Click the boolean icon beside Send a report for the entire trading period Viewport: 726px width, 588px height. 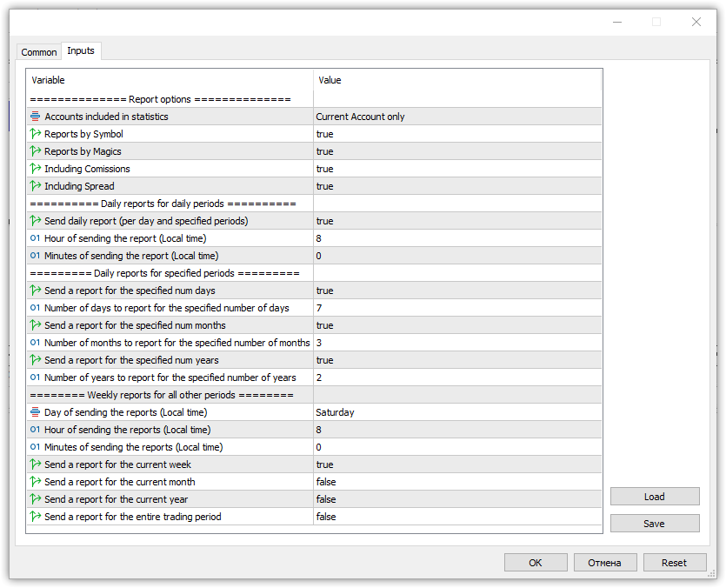tap(36, 517)
